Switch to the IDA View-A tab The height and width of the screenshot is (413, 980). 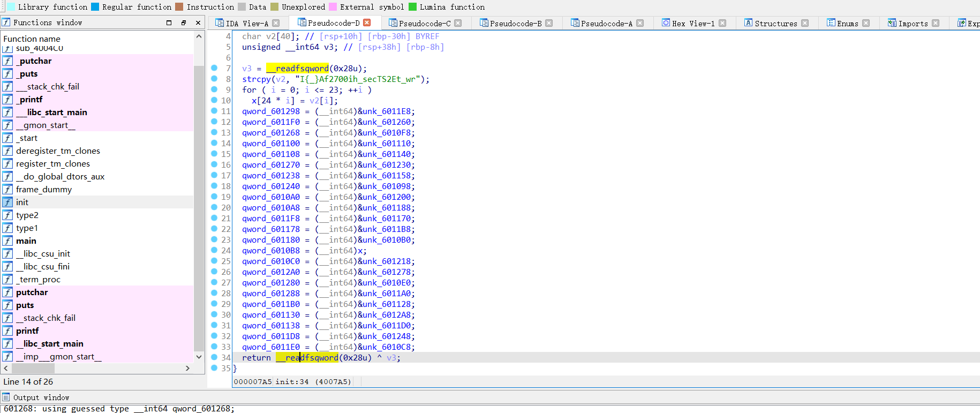pyautogui.click(x=247, y=23)
